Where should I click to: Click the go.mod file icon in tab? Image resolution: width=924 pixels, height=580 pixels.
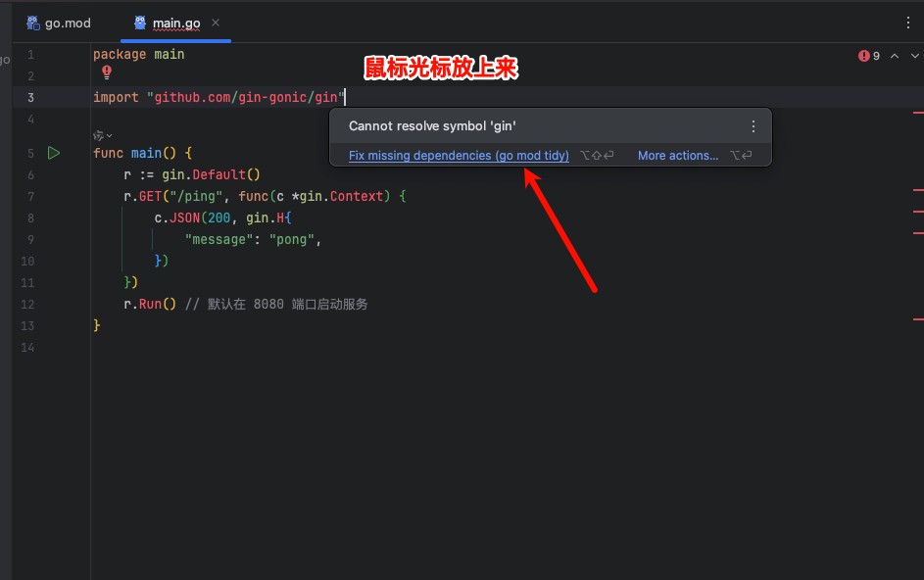click(33, 23)
